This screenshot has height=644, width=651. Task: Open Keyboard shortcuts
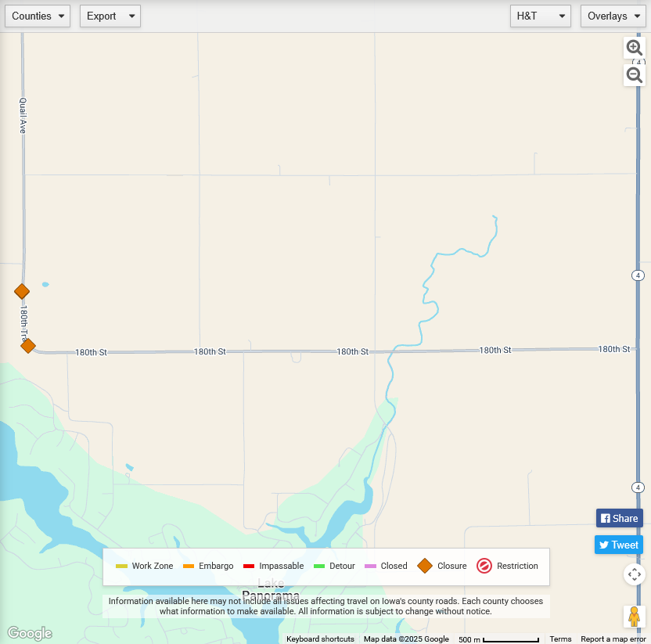tap(320, 639)
